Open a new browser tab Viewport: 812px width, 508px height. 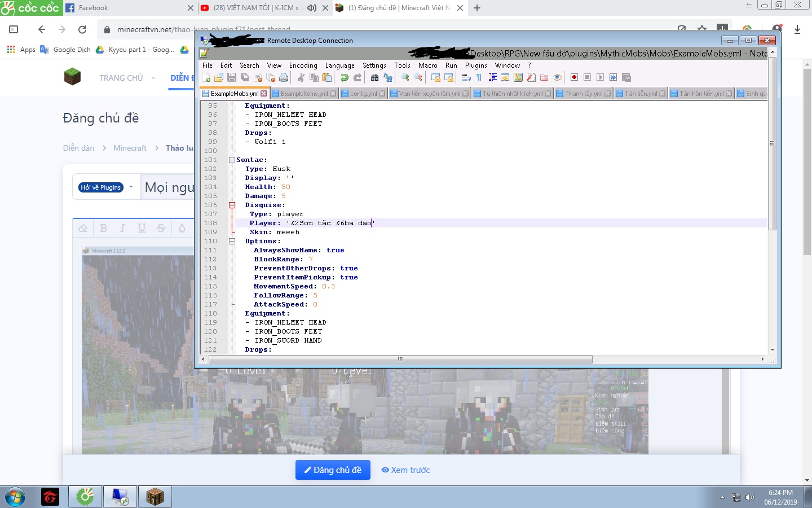click(x=477, y=8)
